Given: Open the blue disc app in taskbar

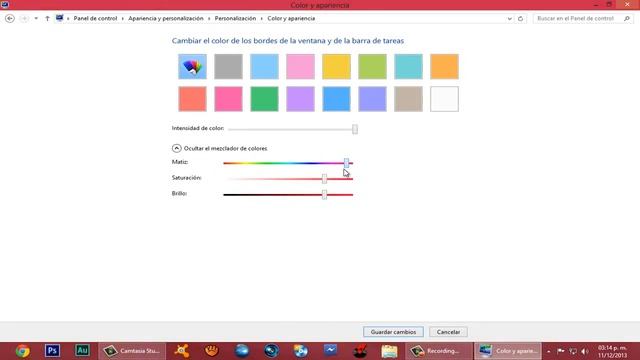Looking at the screenshot, I should pyautogui.click(x=301, y=351).
